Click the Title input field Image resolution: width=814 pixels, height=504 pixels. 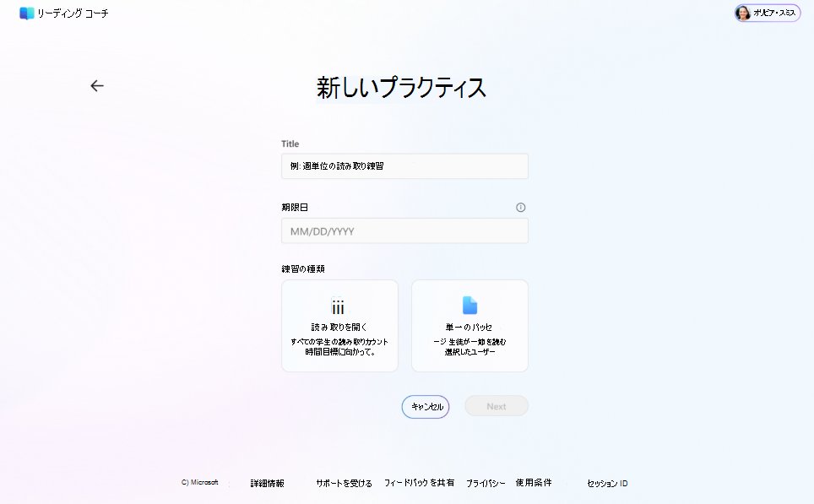pos(404,166)
